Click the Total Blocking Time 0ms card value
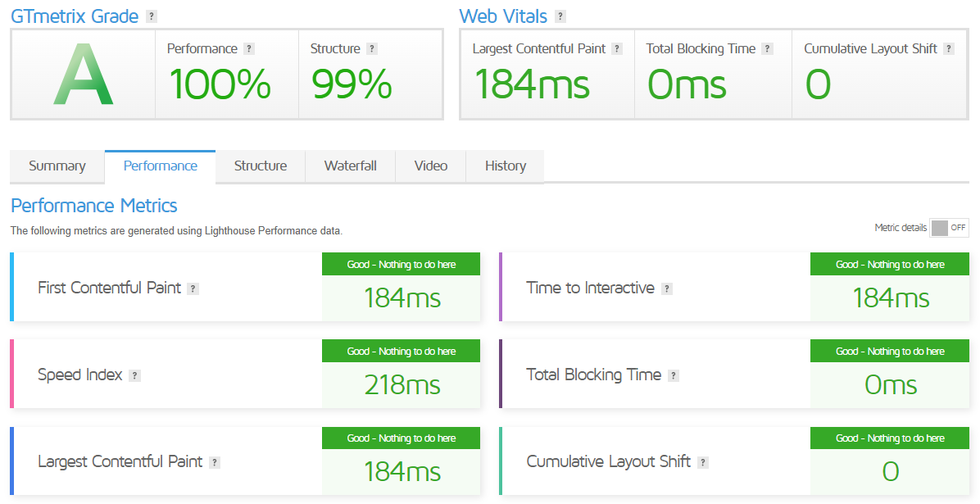The image size is (980, 504). [x=891, y=385]
